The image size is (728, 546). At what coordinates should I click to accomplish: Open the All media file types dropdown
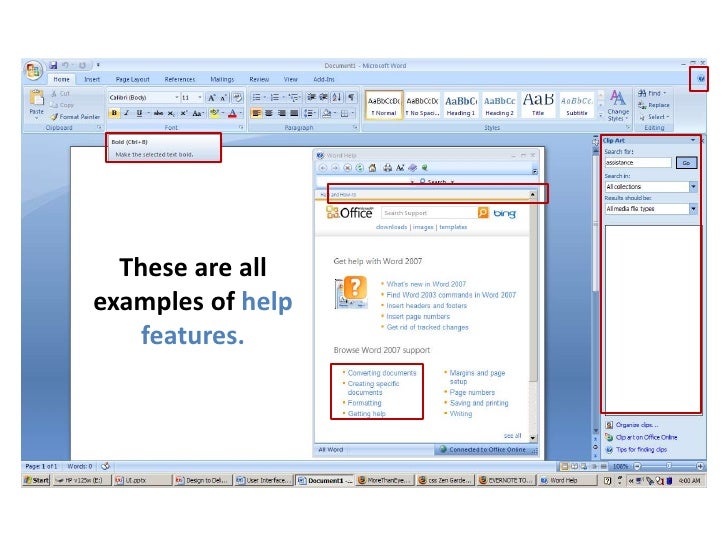693,209
